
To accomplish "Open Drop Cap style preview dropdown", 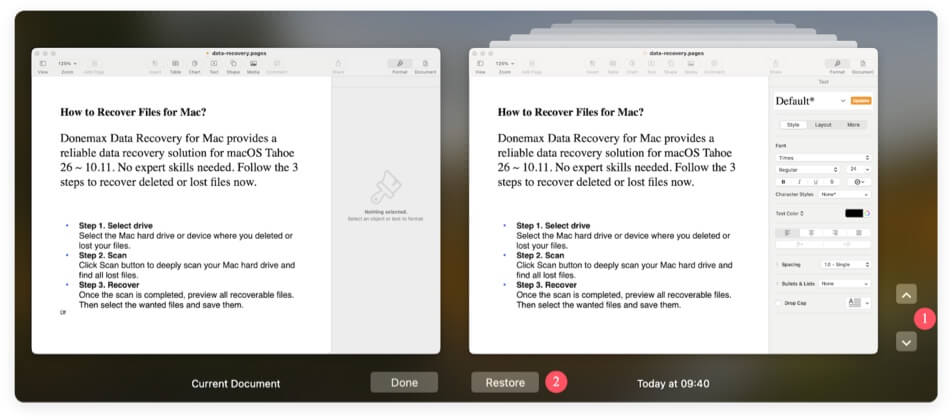I will click(859, 302).
